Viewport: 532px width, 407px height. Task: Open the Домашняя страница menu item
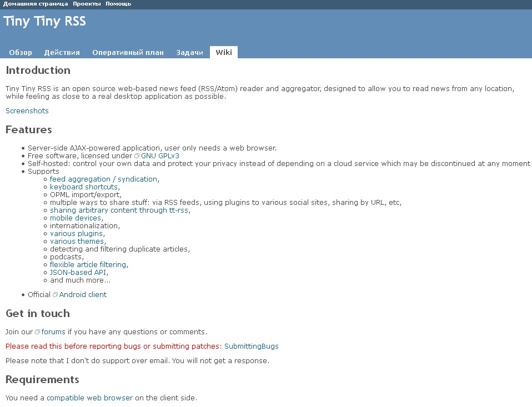[x=36, y=4]
